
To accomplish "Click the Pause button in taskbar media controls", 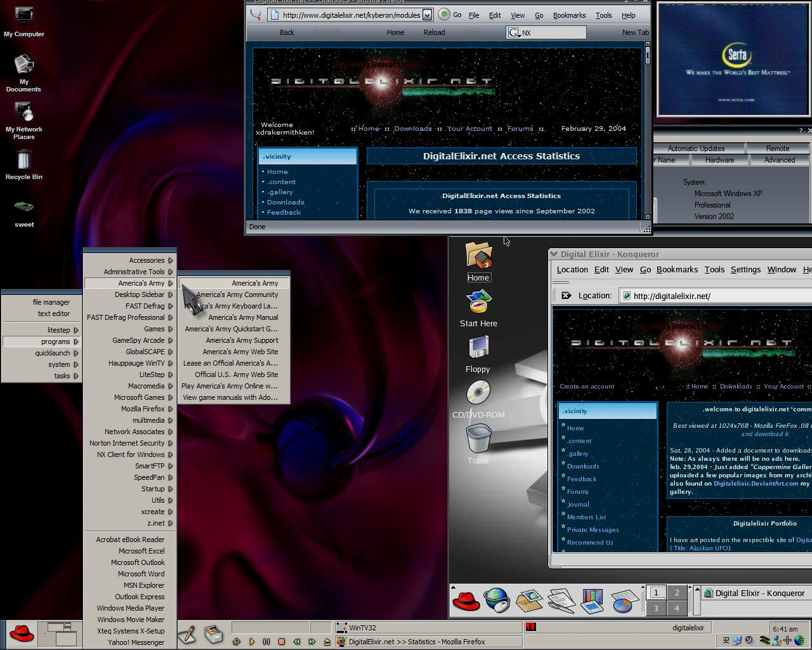I will tap(266, 642).
